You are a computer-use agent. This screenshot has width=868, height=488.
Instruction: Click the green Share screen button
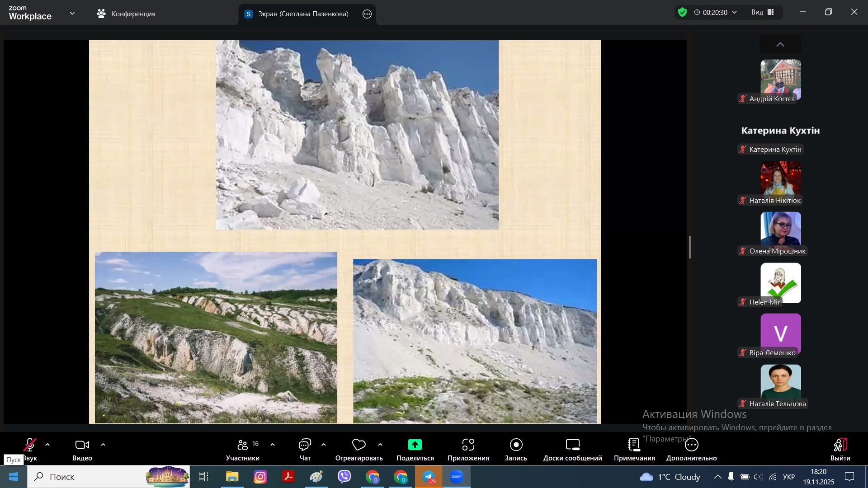(x=415, y=445)
